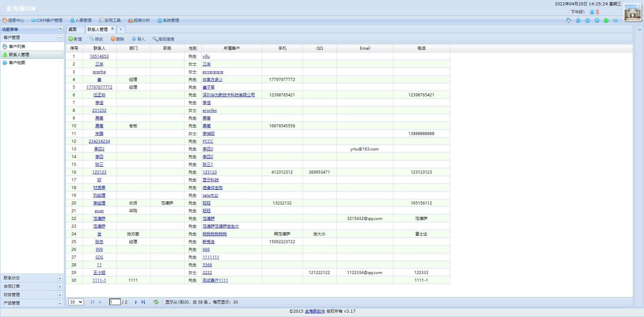Close the 联系人管理 tab
The width and height of the screenshot is (644, 317).
(x=112, y=29)
